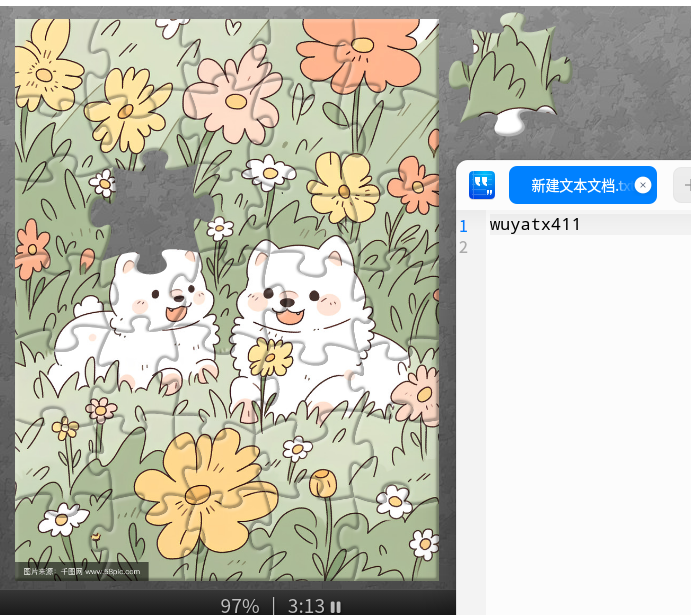Click the 3:13 elapsed time display
Viewport: 691px width, 615px height.
(x=306, y=606)
